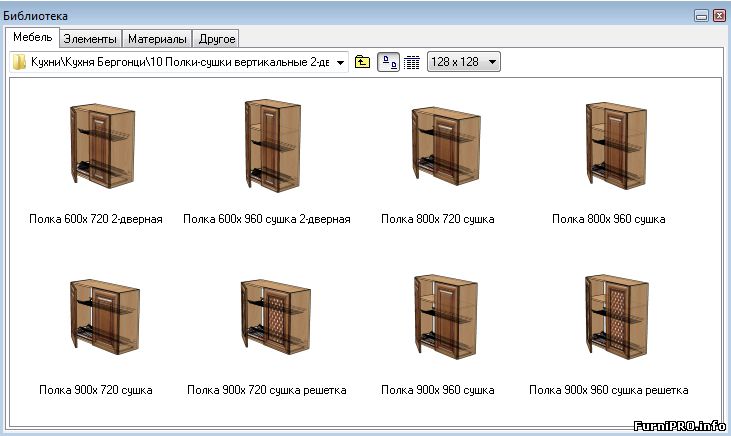Switch to the table list view
The image size is (731, 436).
(411, 62)
